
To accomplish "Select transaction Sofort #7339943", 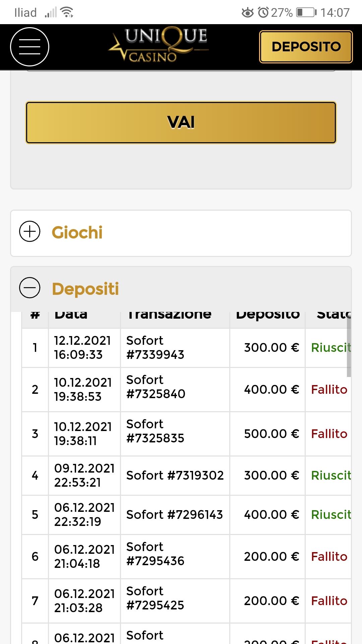I will pos(155,347).
